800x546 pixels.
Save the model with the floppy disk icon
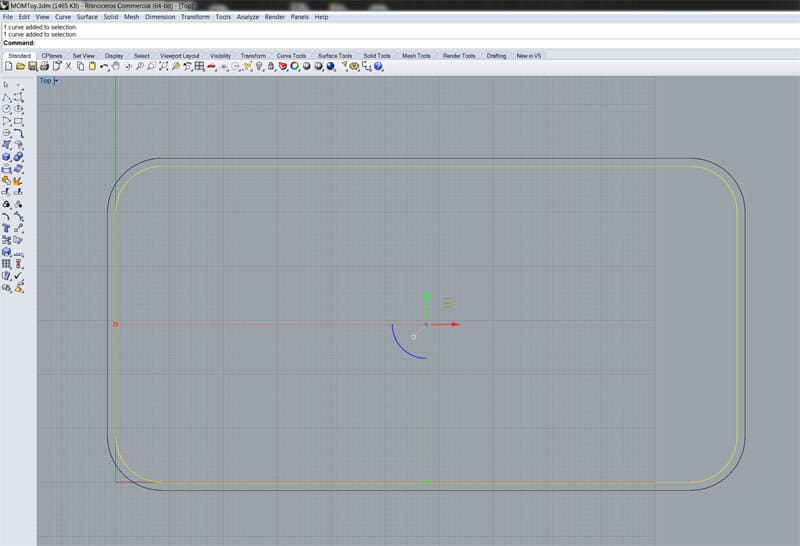(33, 66)
